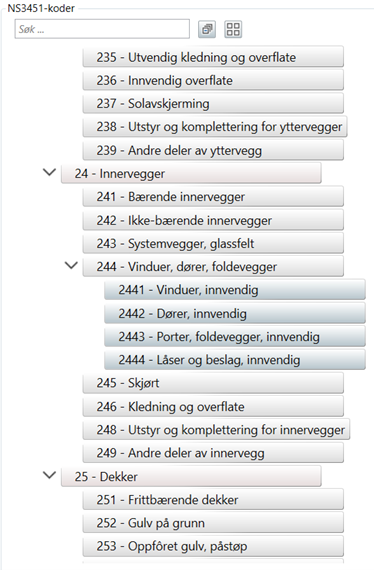Click the 25 - Dekker category button
The image size is (374, 570).
[x=191, y=476]
